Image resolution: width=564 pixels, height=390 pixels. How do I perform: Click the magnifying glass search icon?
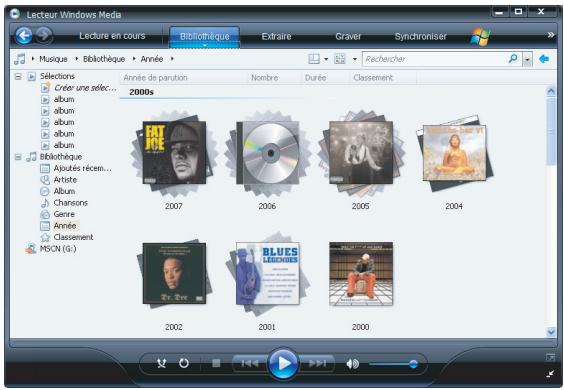(x=513, y=58)
